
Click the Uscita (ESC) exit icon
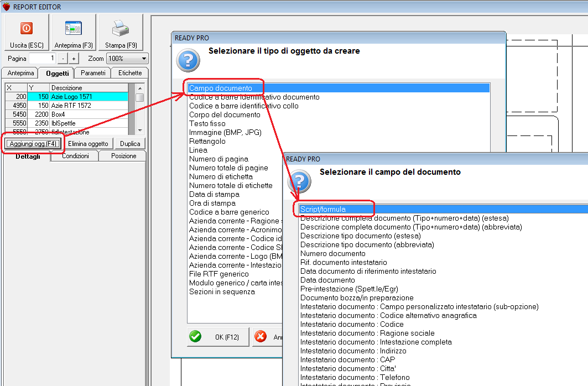(x=27, y=28)
